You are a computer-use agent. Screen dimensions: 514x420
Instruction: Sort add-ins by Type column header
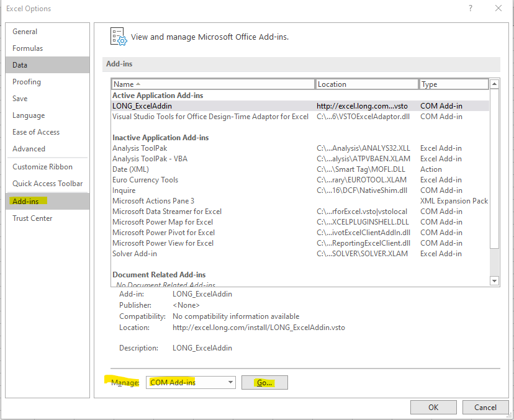click(454, 84)
